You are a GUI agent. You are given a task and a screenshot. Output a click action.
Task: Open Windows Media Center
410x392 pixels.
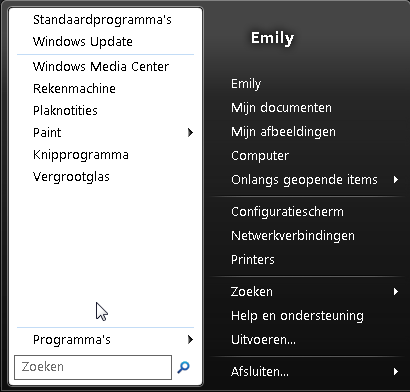(101, 67)
